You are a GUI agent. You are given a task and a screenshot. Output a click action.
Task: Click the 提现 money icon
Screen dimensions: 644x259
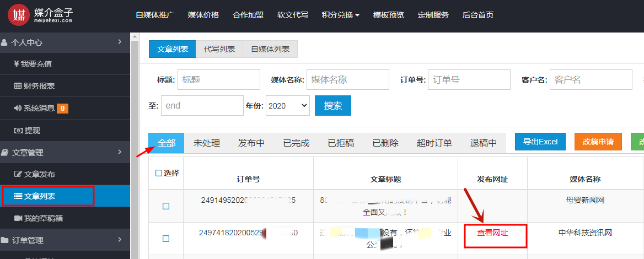[x=18, y=131]
